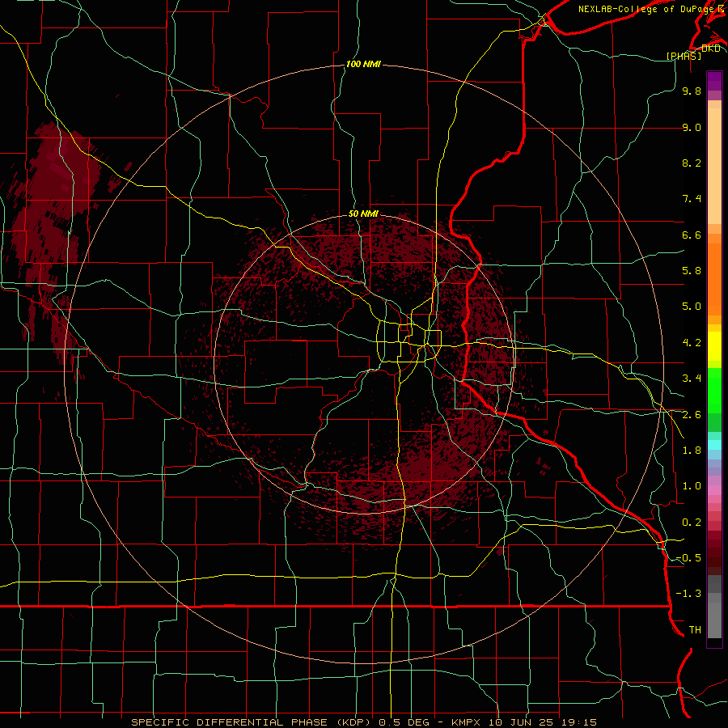Click the 100 NMI range ring label
The height and width of the screenshot is (728, 728).
pos(363,64)
